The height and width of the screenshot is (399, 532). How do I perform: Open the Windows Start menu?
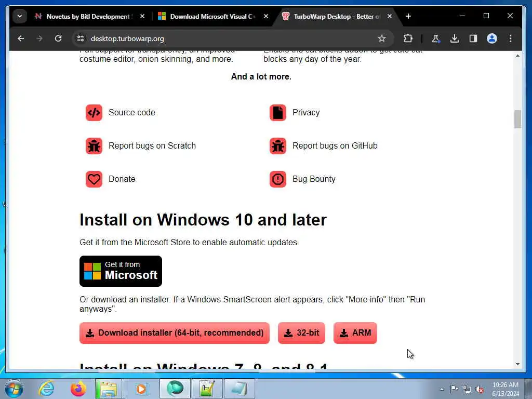(14, 389)
